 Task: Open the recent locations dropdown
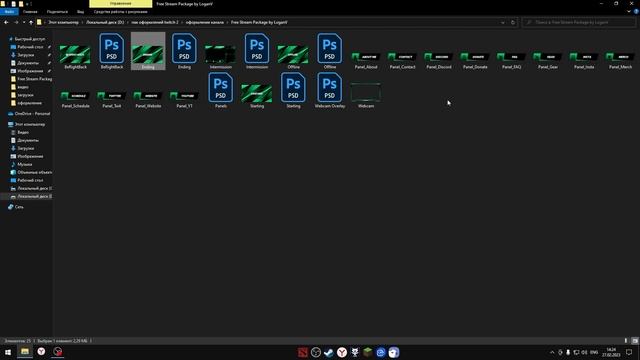24,22
